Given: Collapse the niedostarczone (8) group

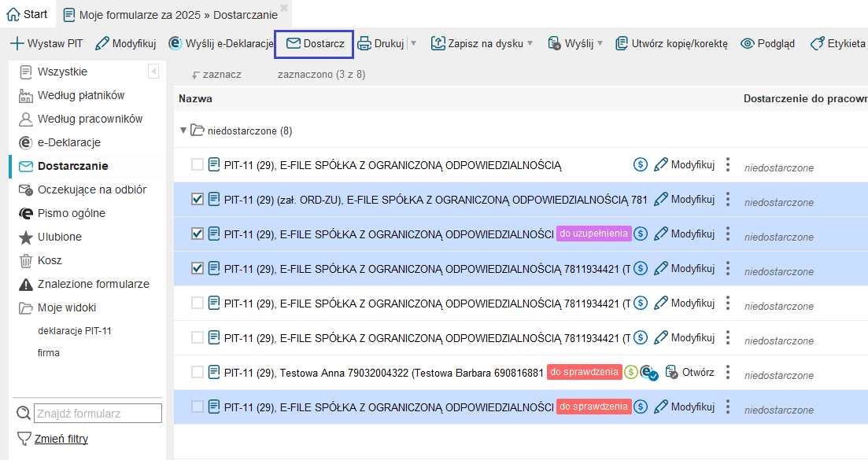Looking at the screenshot, I should pyautogui.click(x=183, y=131).
